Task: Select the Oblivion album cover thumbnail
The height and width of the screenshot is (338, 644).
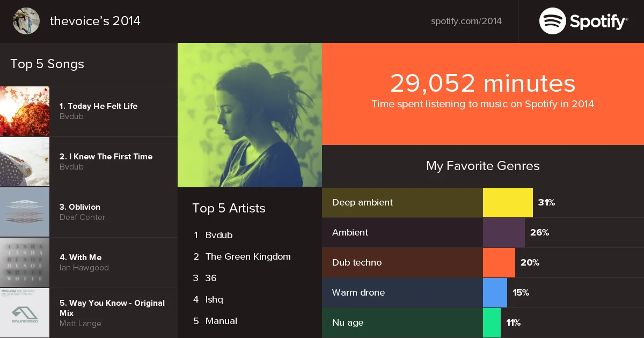Action: pyautogui.click(x=25, y=212)
